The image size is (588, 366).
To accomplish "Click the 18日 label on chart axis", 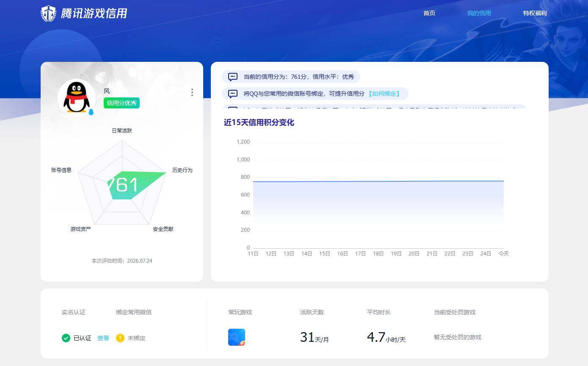I will [378, 253].
